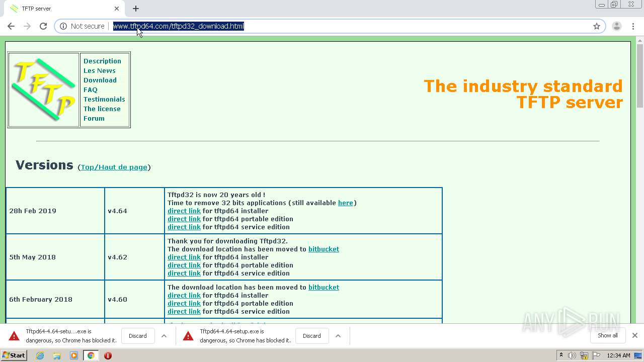Screen dimensions: 644x362
Task: Click the 12:34 AM system clock
Action: pos(618,355)
